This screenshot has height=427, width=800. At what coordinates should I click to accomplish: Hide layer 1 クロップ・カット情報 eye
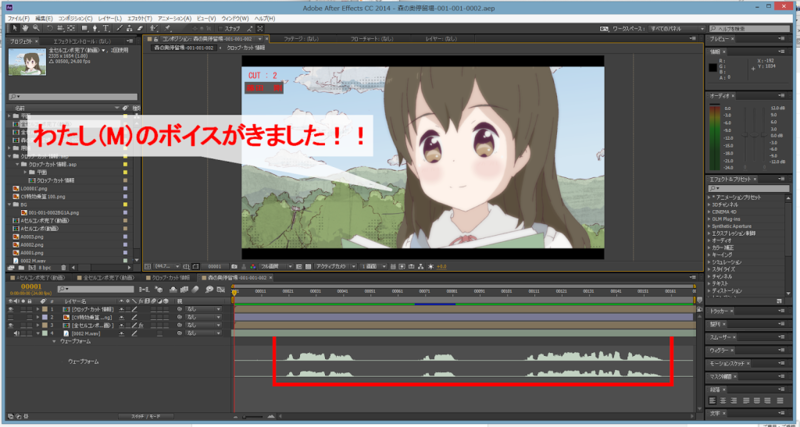point(10,309)
